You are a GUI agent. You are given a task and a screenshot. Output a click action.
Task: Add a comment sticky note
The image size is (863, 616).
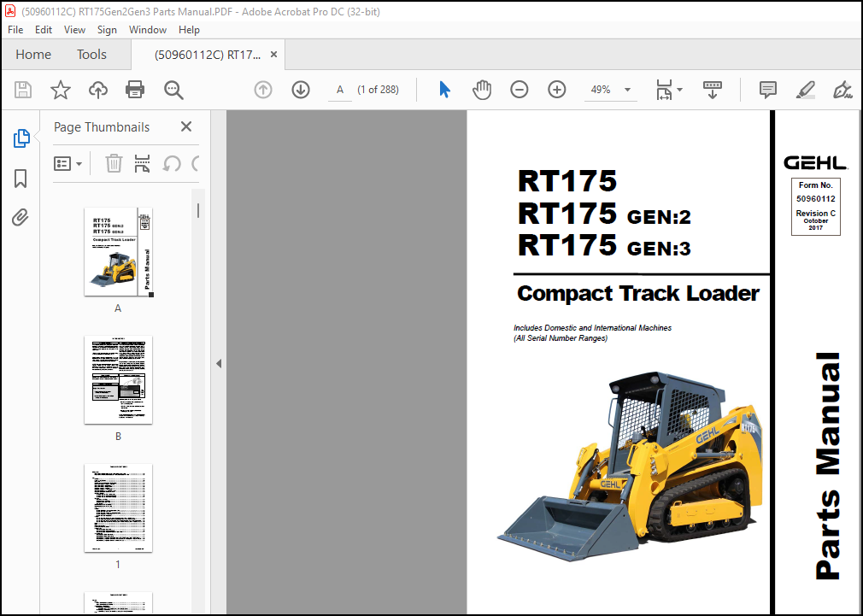767,89
